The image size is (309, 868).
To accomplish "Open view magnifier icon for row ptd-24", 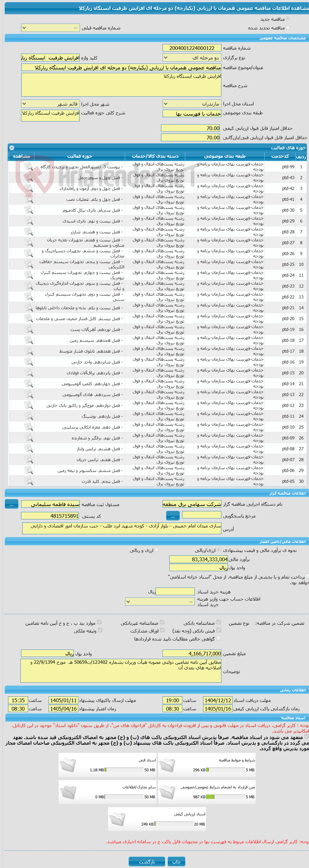I will pyautogui.click(x=28, y=275).
